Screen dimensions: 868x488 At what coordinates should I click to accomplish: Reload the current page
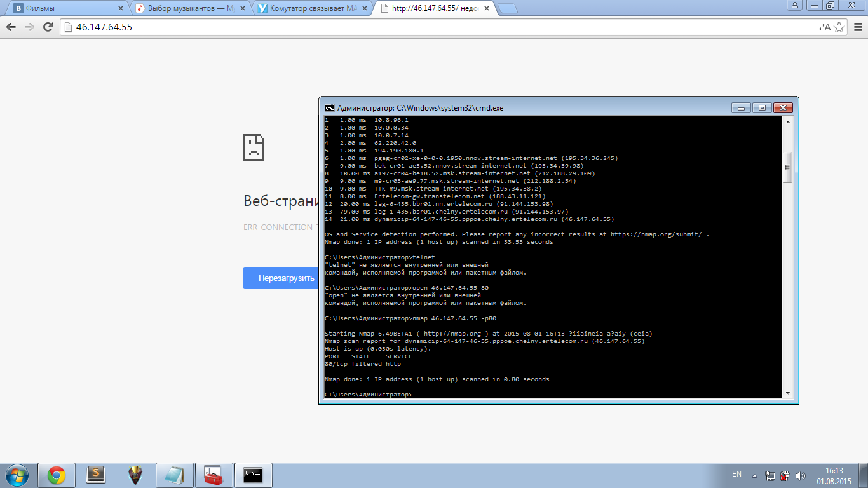(x=48, y=27)
